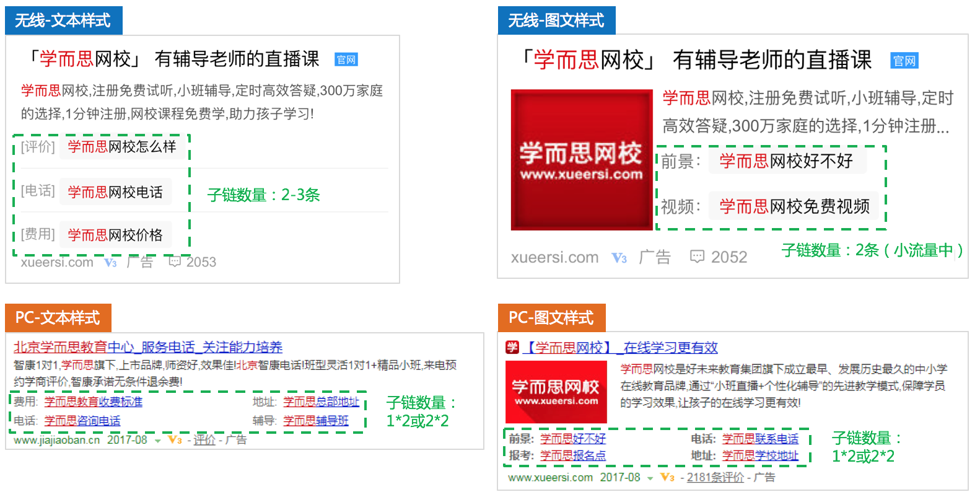Viewport: 980px width, 497px height.
Task: Open sublink 学而思网校好不好
Action: click(x=786, y=161)
